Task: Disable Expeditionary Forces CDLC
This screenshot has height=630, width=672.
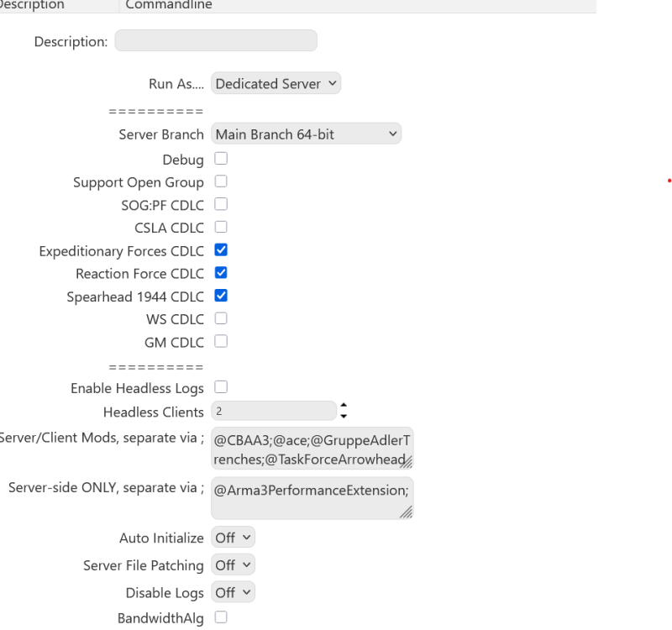Action: pos(219,250)
